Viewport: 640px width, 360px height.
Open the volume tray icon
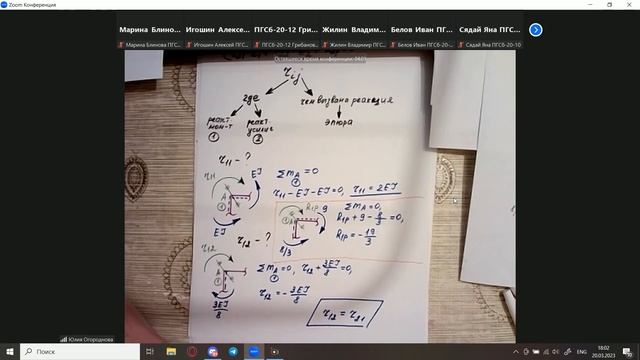[556, 351]
